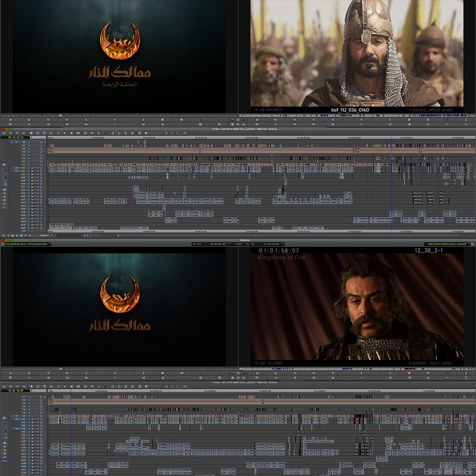Mark IN under the top record monitor
Screen dimensions: 476x476
pos(333,120)
